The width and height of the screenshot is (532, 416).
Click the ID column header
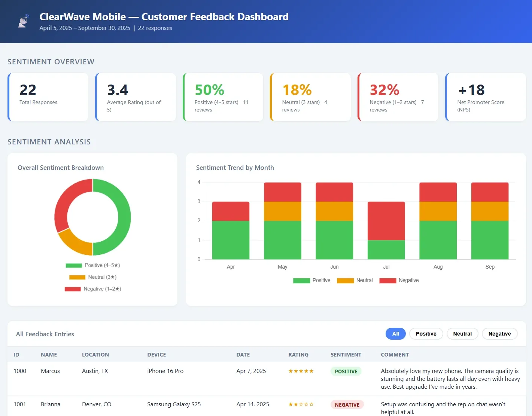point(16,355)
